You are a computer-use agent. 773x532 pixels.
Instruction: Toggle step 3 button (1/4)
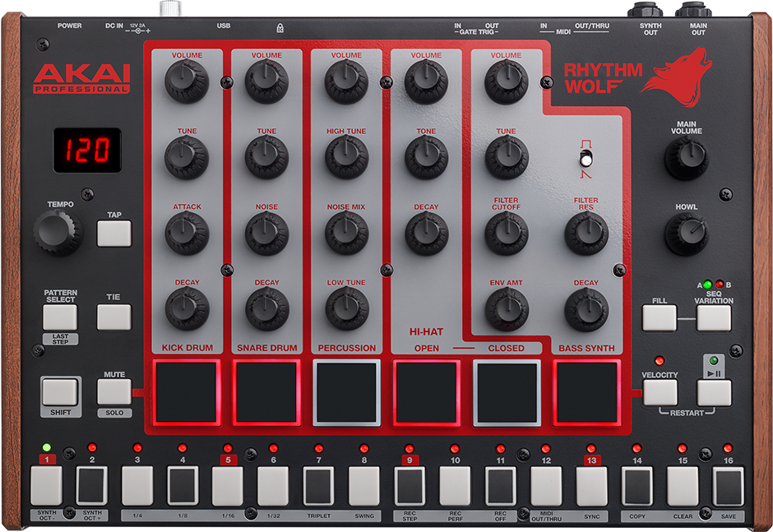point(137,486)
